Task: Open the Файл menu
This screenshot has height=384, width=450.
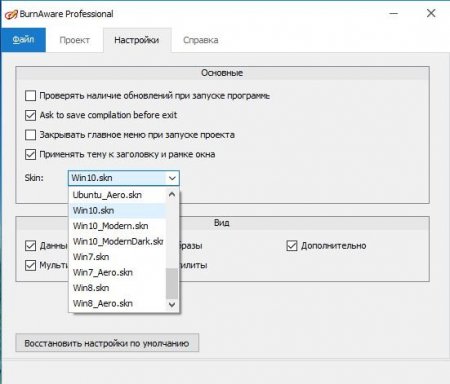Action: 23,40
